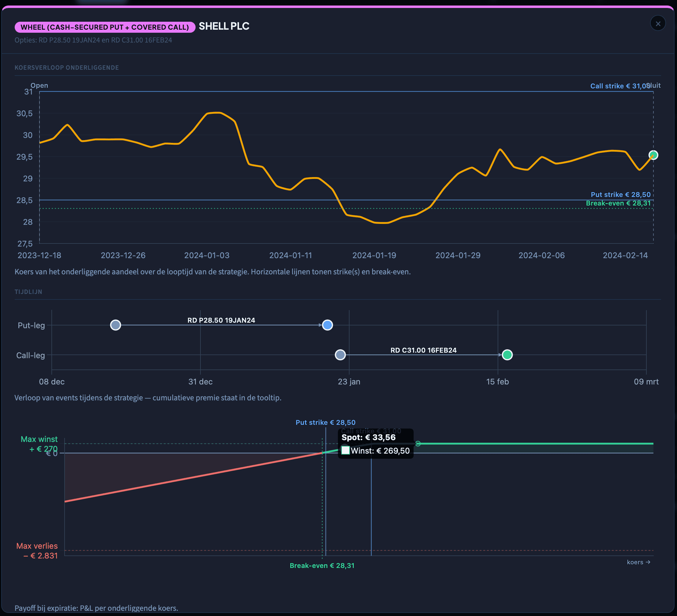Click the 'Break-even € 28,31' label below the payoff chart
677x616 pixels.
click(x=322, y=565)
